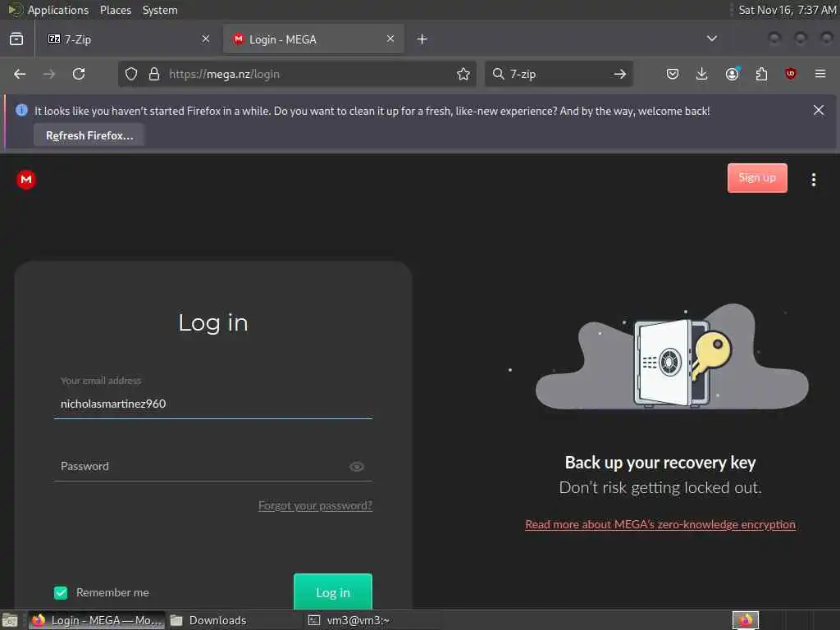The height and width of the screenshot is (630, 840).
Task: Click the Sign up button
Action: tap(757, 178)
